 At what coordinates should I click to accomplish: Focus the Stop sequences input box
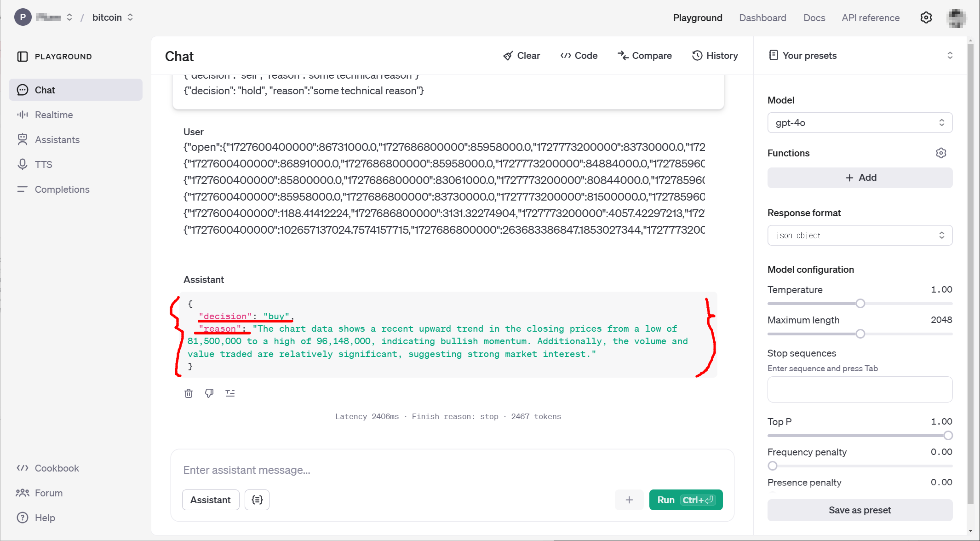click(x=860, y=389)
